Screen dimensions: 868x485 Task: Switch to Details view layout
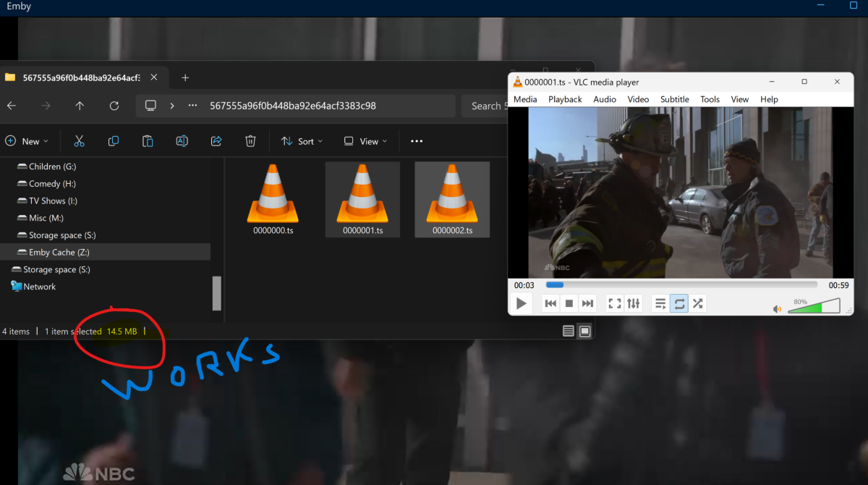569,332
